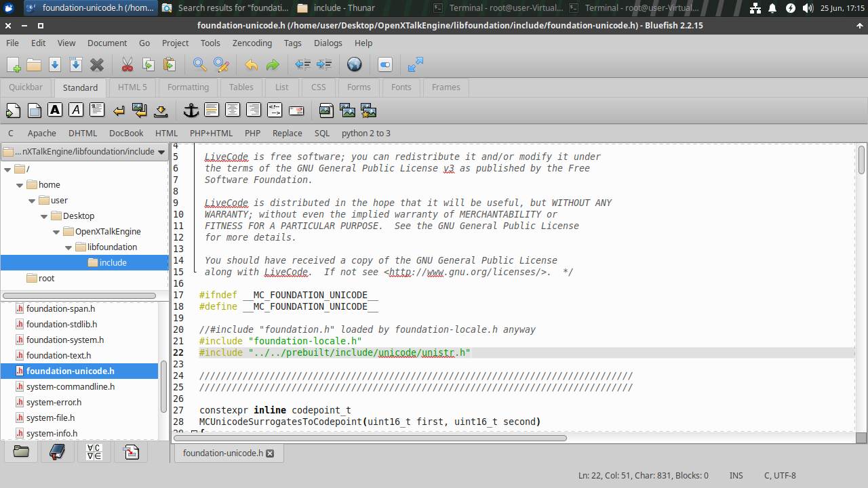Viewport: 868px width, 488px height.
Task: Open the Charmap sidebar panel
Action: click(x=94, y=452)
